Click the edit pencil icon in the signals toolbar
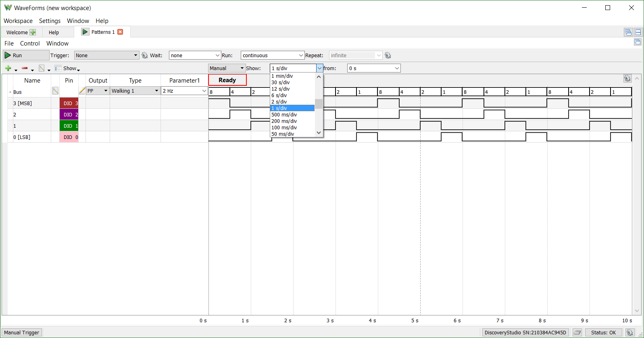This screenshot has width=644, height=338. 42,68
